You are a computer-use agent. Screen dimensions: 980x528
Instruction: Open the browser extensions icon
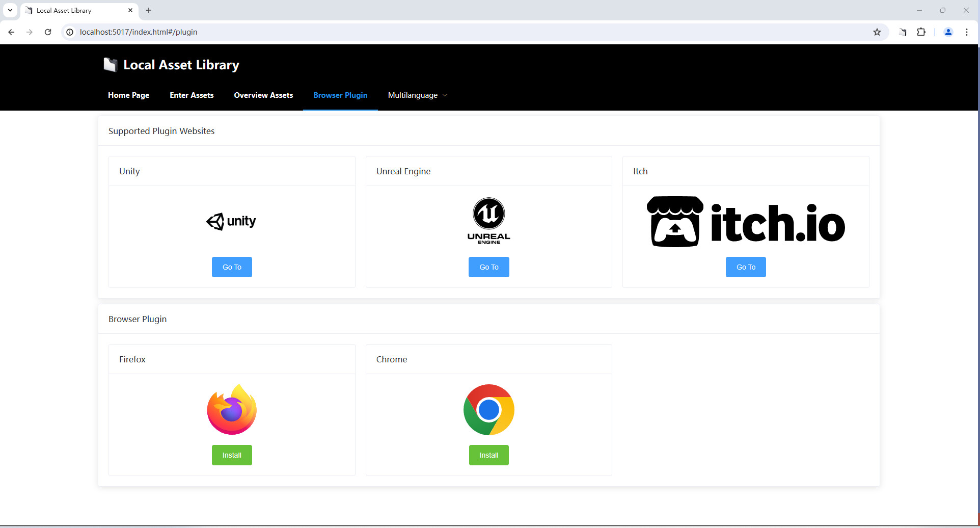point(921,32)
